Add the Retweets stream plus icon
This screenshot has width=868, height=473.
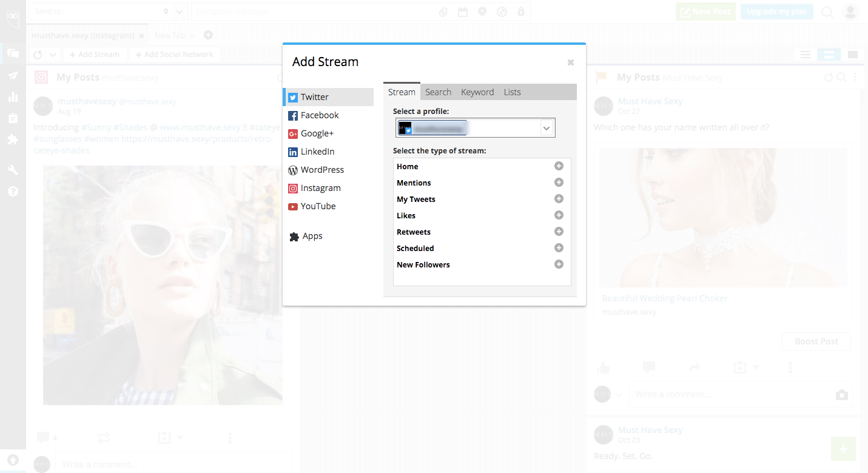559,232
